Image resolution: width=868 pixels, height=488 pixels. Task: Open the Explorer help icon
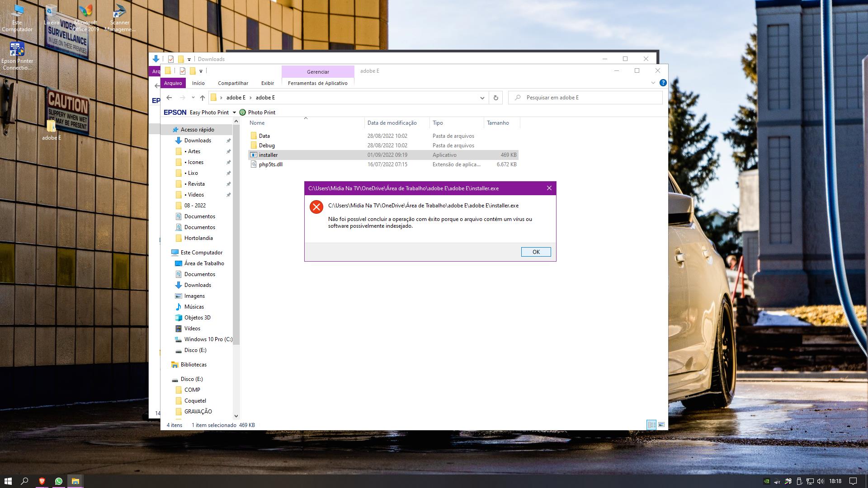click(x=663, y=83)
